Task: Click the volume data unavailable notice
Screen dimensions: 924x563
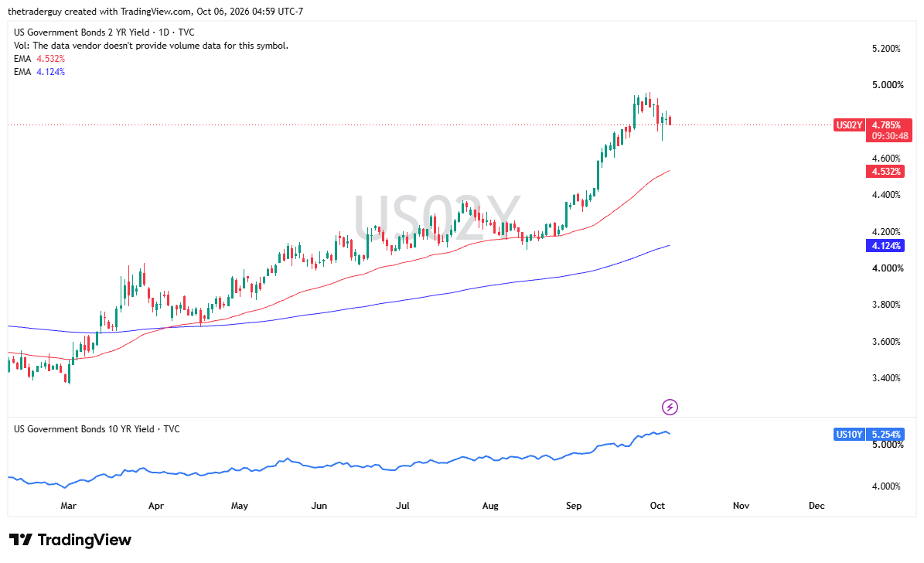Action: pyautogui.click(x=152, y=46)
